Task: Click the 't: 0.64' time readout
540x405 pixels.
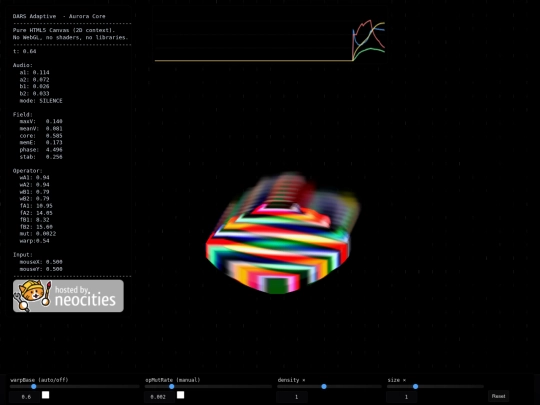Action: [24, 51]
